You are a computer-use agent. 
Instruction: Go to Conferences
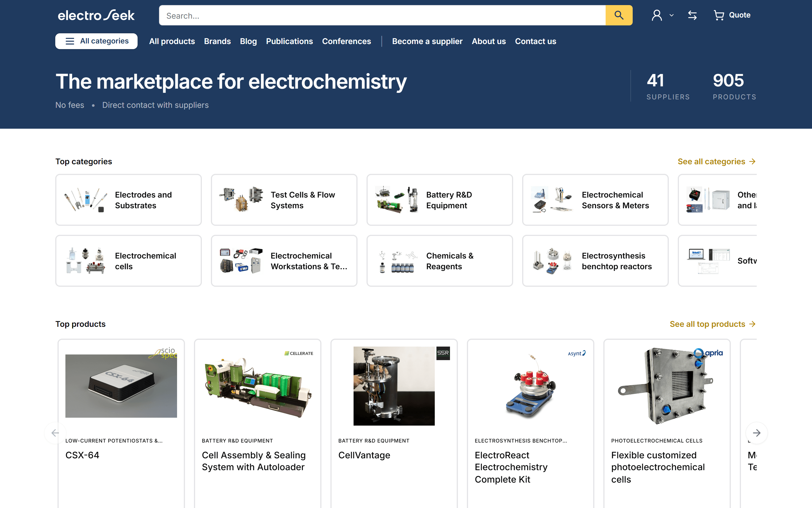pos(346,41)
